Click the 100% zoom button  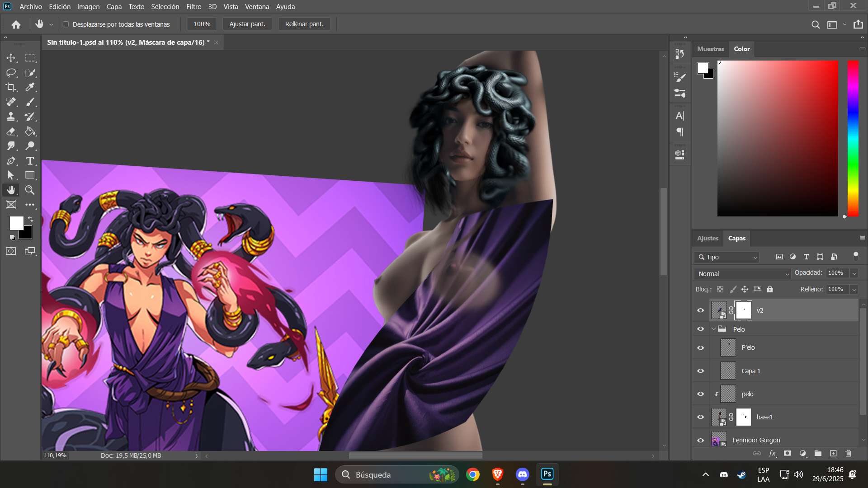[202, 24]
